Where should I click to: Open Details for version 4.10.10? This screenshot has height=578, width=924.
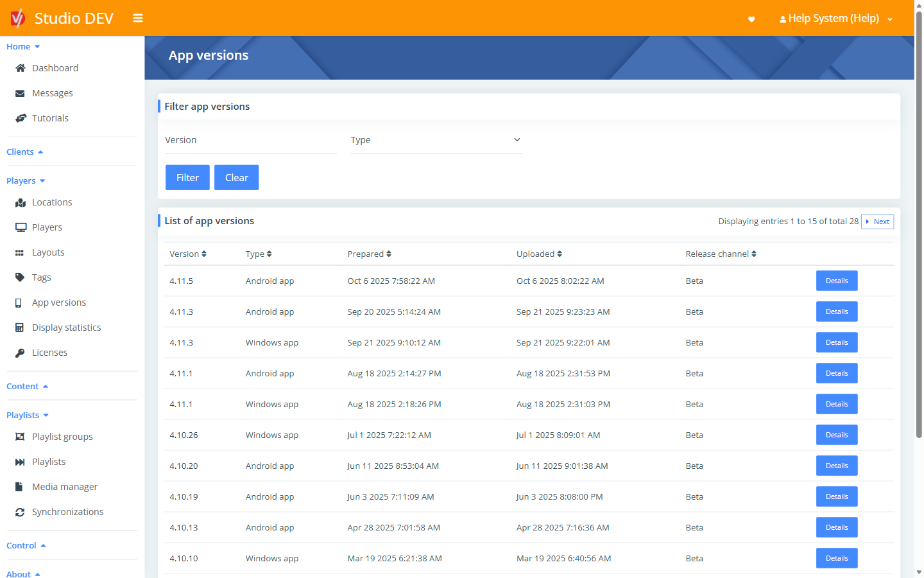pos(837,558)
